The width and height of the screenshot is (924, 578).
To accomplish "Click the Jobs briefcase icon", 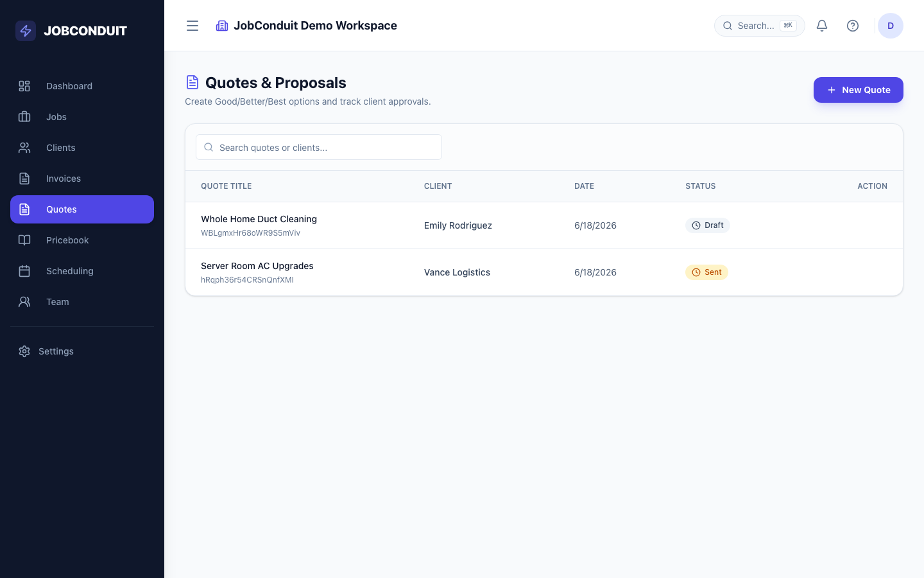I will [x=24, y=117].
